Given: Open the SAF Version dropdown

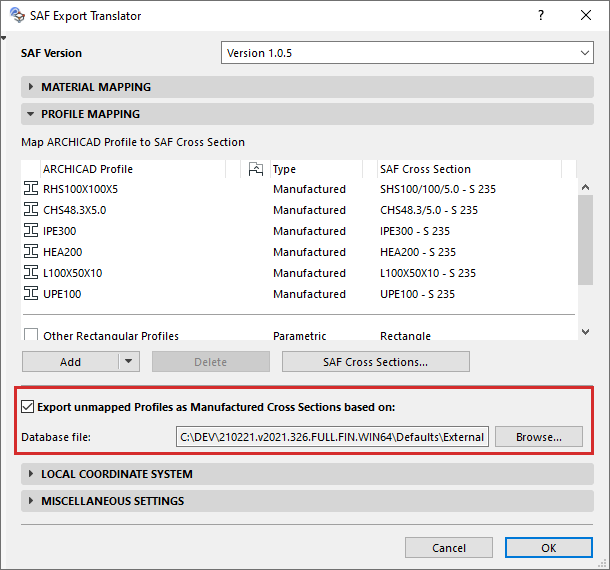Looking at the screenshot, I should pyautogui.click(x=407, y=53).
